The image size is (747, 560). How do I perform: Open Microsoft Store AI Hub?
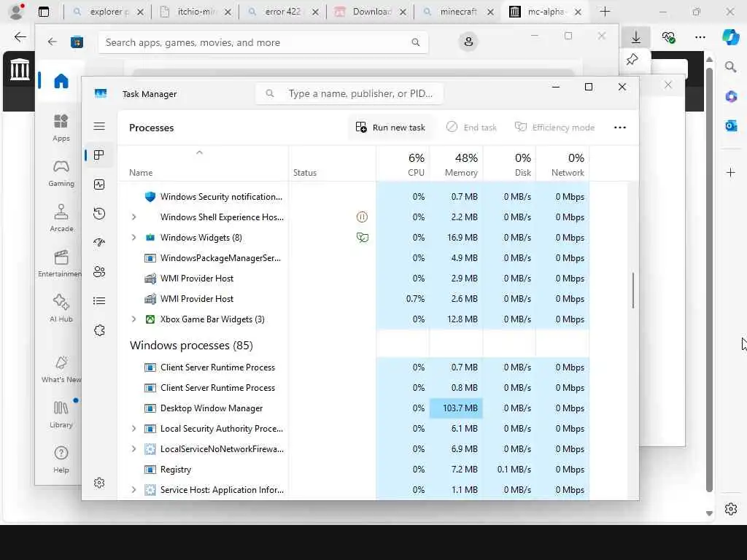pos(61,309)
